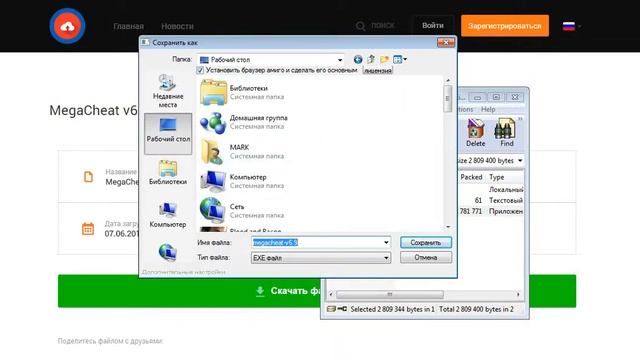Select the Сеть icon in file list
The height and width of the screenshot is (360, 640).
(212, 211)
